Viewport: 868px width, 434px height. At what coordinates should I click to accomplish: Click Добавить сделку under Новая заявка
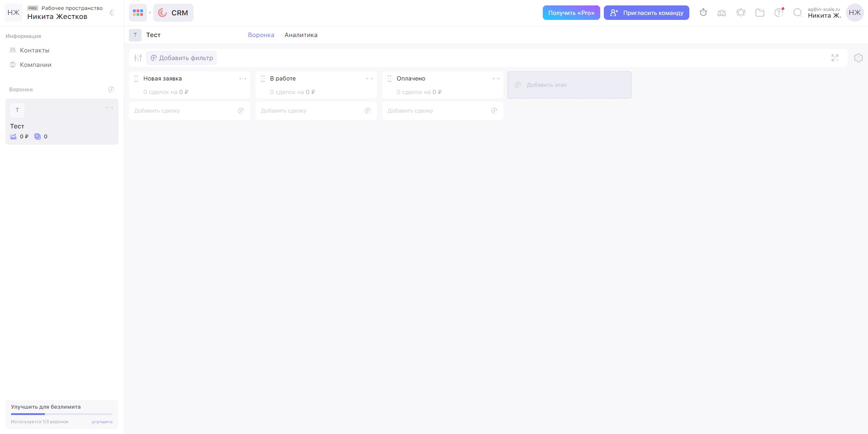pyautogui.click(x=190, y=111)
